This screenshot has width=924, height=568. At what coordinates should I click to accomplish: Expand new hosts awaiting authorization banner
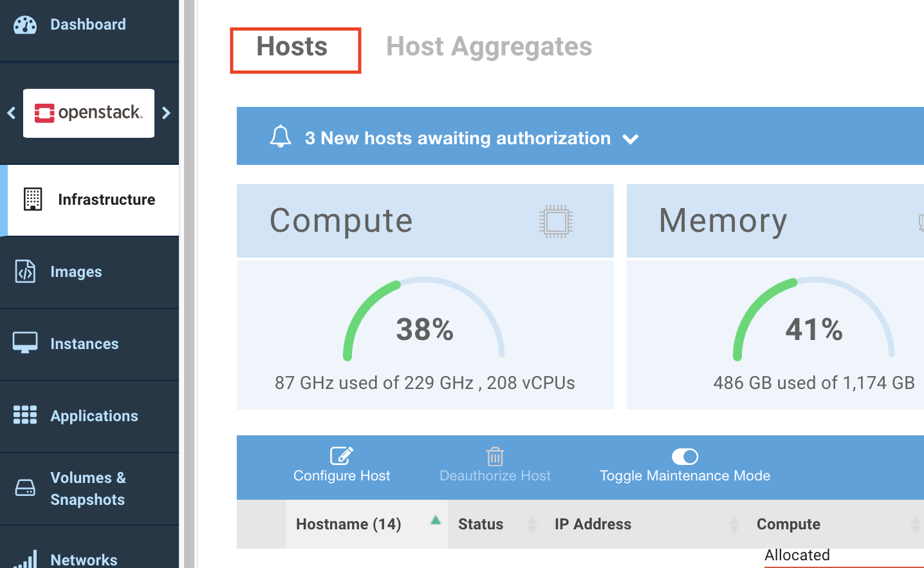point(631,139)
